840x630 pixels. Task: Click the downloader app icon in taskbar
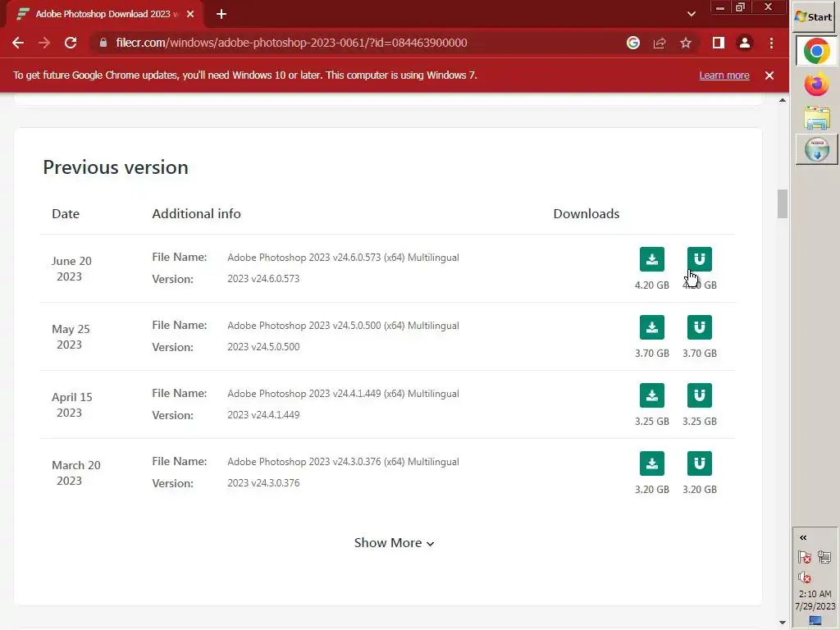pos(816,149)
